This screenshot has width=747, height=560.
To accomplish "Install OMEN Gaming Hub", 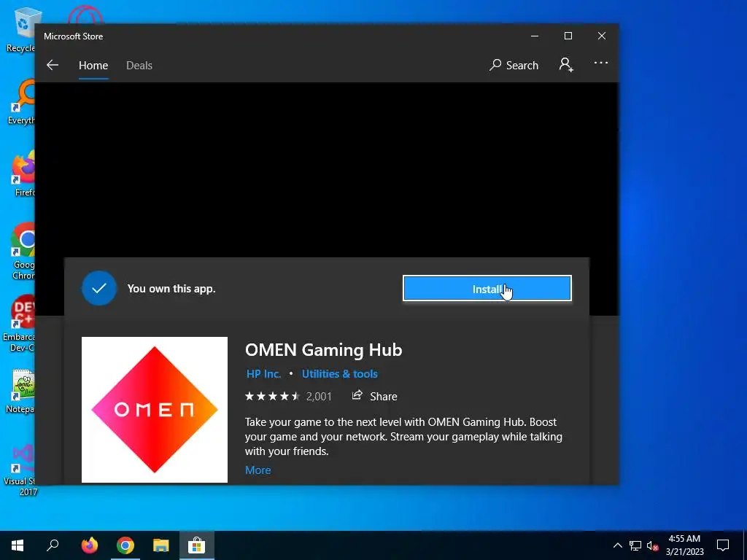I will coord(487,289).
